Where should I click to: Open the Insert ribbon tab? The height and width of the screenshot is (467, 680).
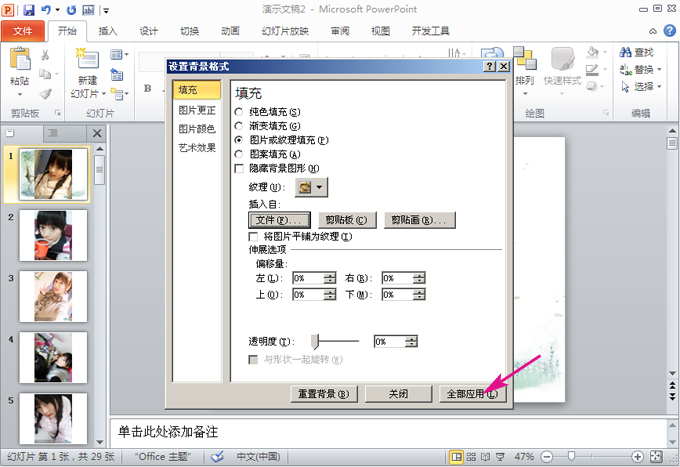(108, 31)
